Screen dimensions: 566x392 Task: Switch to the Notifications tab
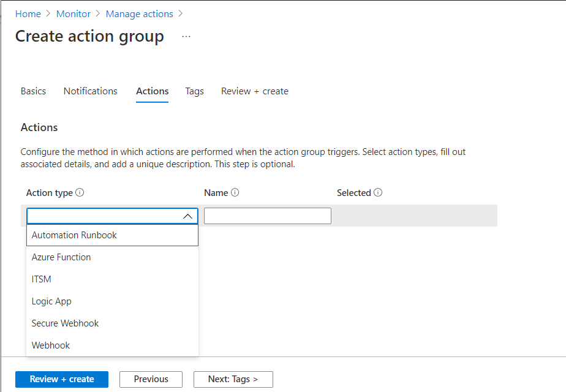91,91
